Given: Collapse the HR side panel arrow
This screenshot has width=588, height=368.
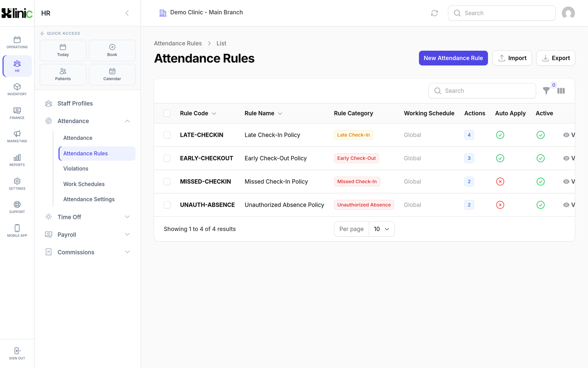Looking at the screenshot, I should [x=127, y=13].
